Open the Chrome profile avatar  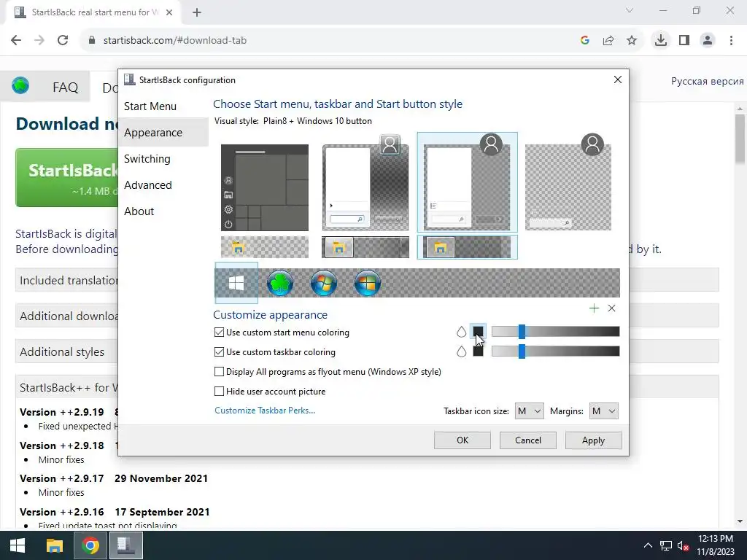tap(708, 41)
